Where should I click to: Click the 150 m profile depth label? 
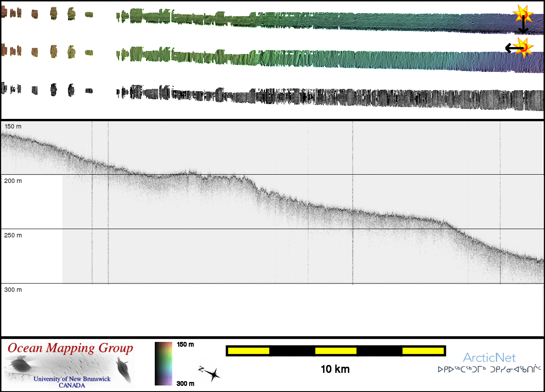13,126
